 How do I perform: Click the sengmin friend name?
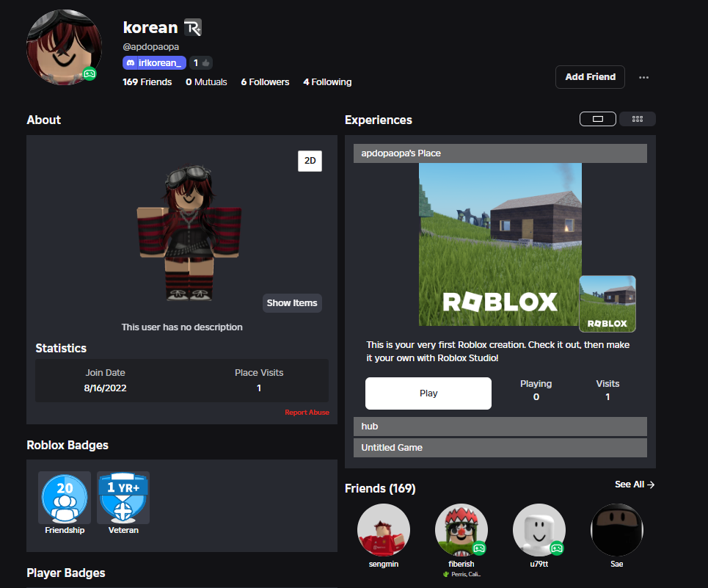tap(384, 564)
